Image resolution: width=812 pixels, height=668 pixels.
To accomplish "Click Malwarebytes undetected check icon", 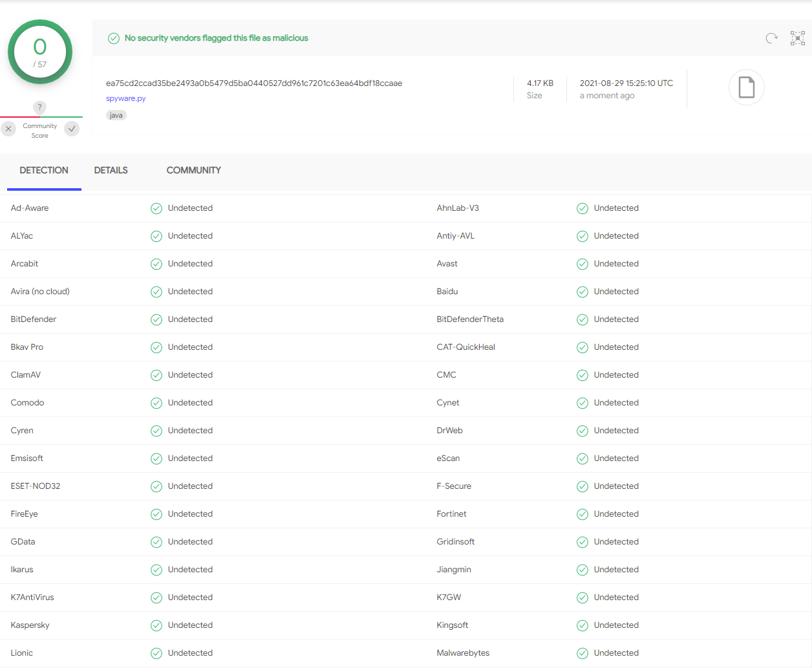I will coord(582,653).
